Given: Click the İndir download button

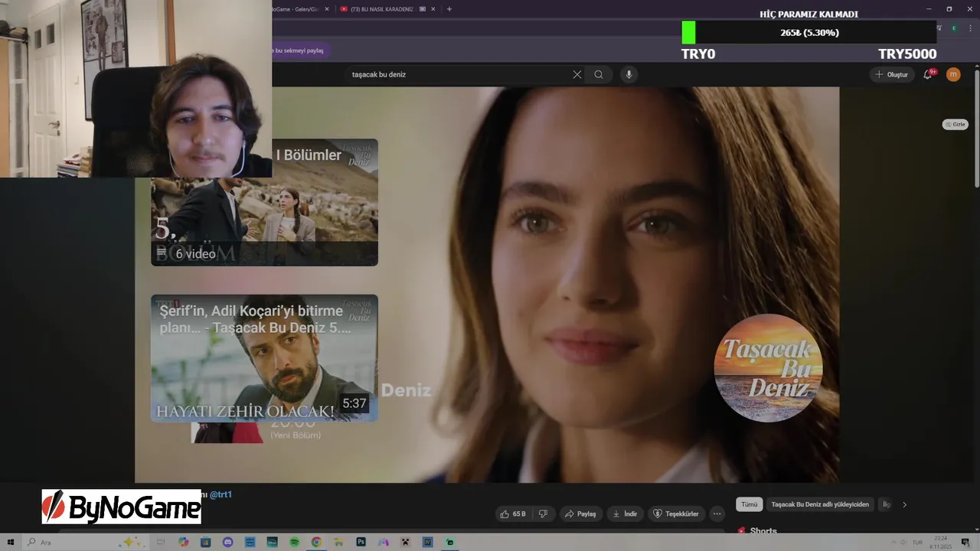Looking at the screenshot, I should [625, 514].
